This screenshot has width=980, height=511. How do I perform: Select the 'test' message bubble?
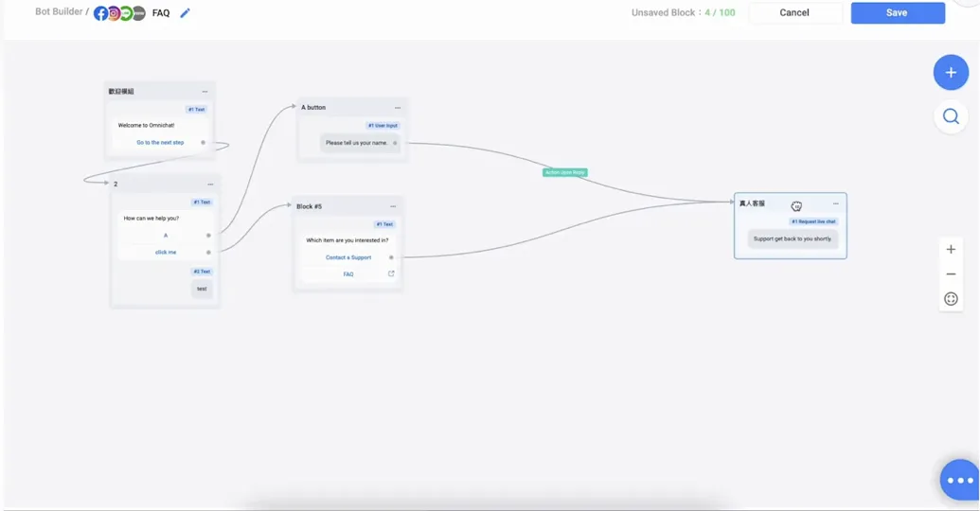[x=202, y=289]
